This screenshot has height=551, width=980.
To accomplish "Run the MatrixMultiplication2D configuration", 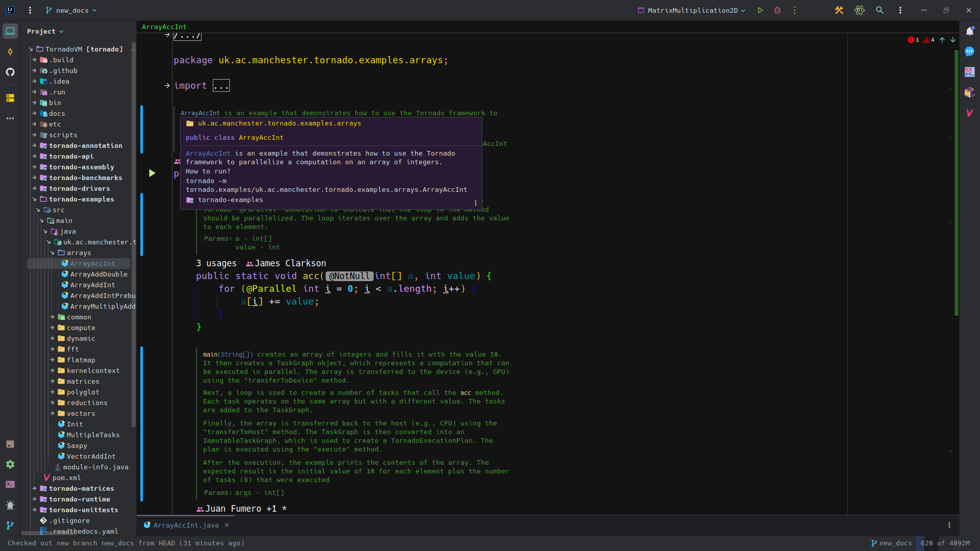I will coord(760,10).
